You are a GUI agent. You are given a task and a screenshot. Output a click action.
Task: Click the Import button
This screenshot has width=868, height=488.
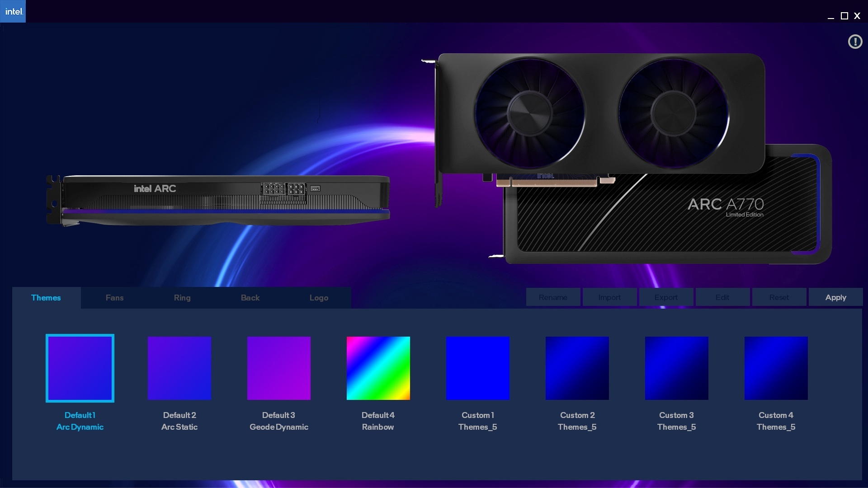point(609,297)
